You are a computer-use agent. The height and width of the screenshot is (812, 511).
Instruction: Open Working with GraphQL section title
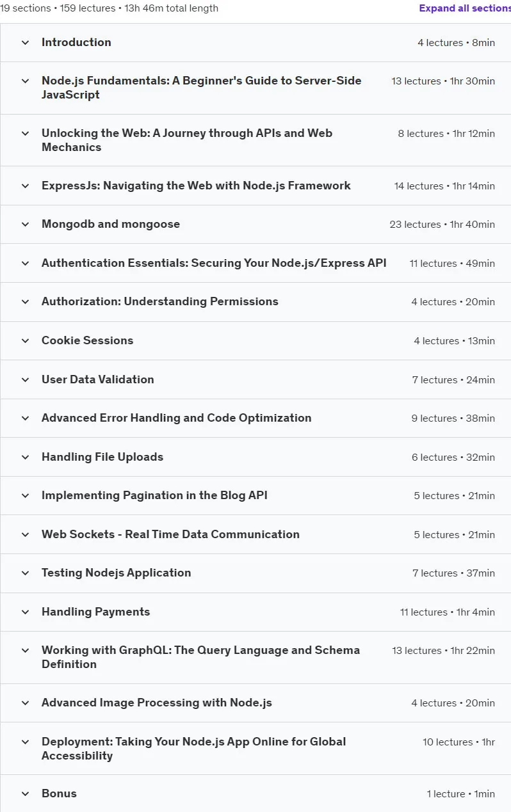[200, 657]
